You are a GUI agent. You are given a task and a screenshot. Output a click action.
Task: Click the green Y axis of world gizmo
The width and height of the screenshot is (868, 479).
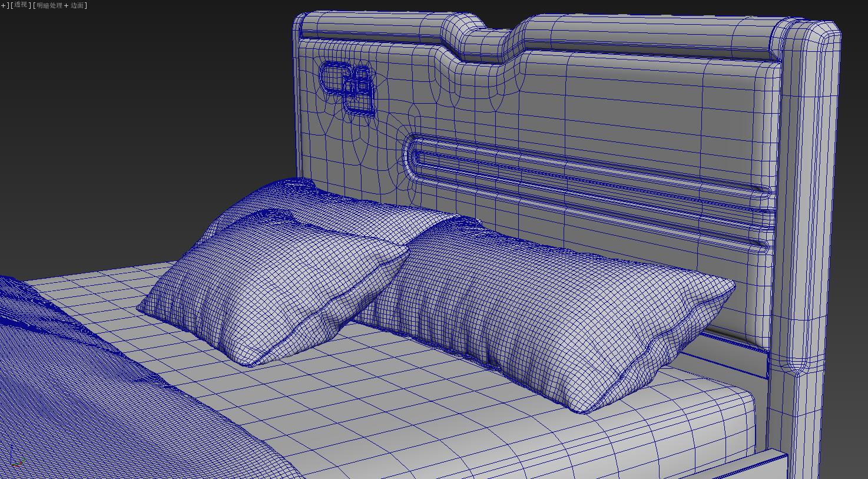click(x=24, y=460)
